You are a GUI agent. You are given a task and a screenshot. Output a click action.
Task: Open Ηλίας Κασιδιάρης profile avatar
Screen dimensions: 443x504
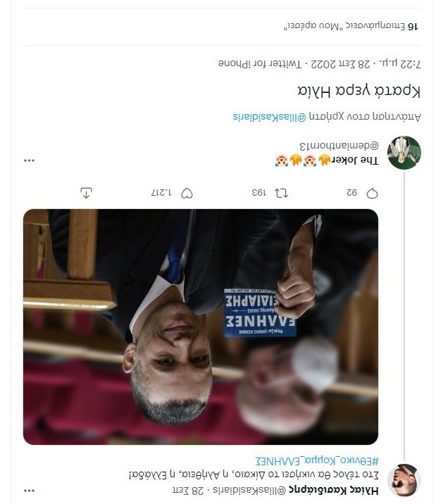pos(404,481)
